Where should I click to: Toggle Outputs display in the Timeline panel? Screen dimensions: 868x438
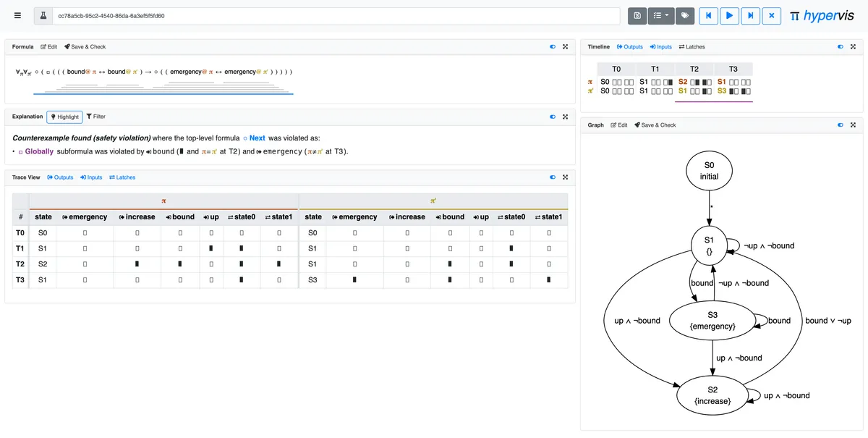coord(629,46)
